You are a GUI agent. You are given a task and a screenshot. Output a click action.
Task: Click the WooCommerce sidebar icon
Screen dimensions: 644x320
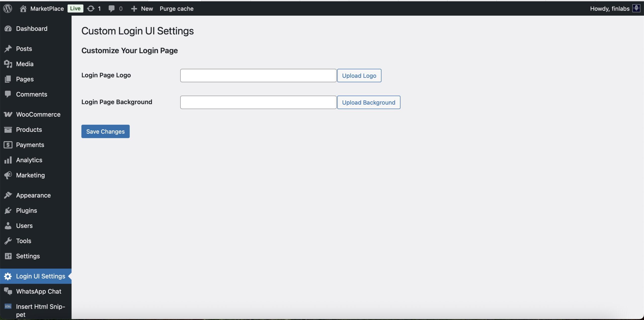(x=8, y=114)
